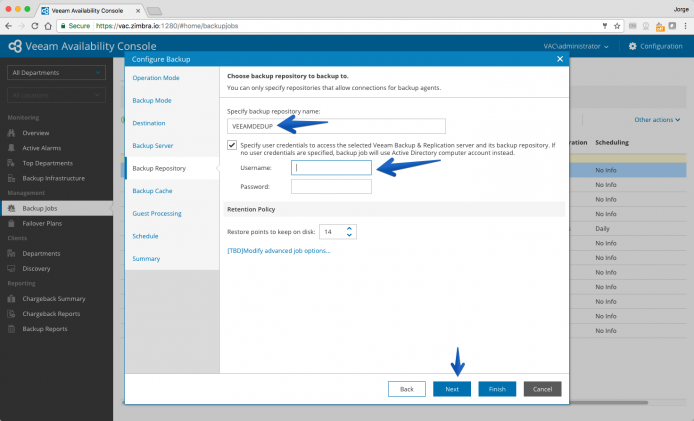Click the Back button
Image resolution: width=694 pixels, height=421 pixels.
pos(407,389)
